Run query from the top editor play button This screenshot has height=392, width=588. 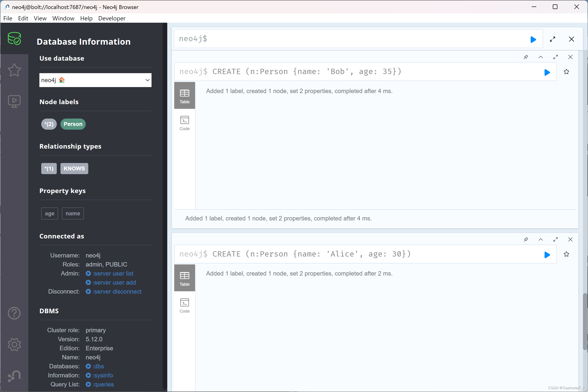(x=533, y=39)
